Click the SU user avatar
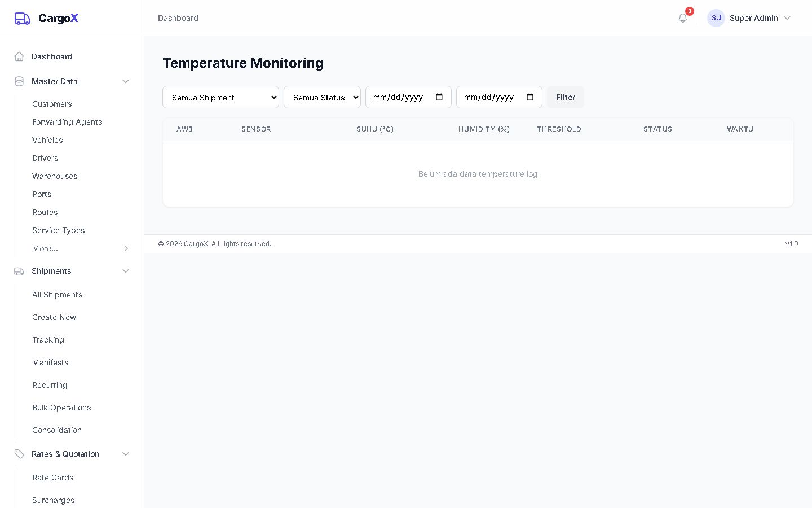The height and width of the screenshot is (508, 812). (x=716, y=18)
